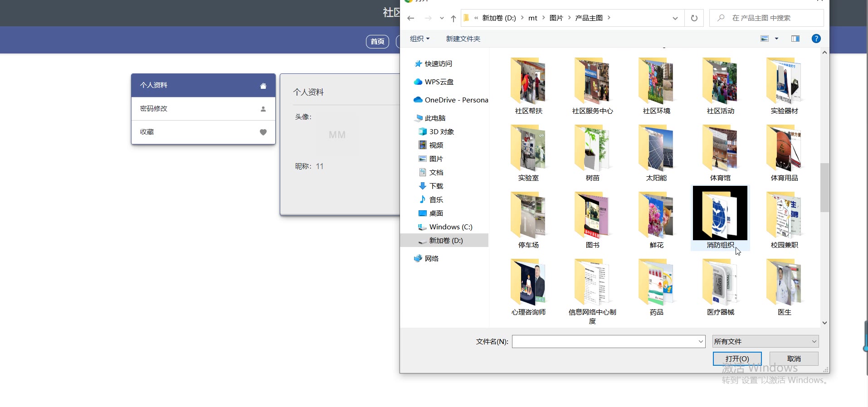
Task: Open file dialog help
Action: tap(816, 39)
